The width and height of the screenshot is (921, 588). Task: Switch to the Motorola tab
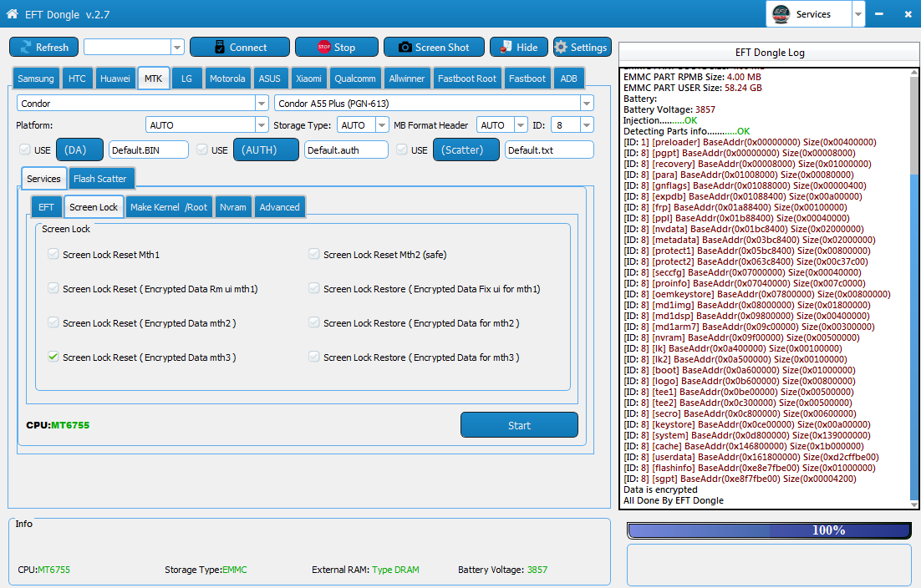(x=227, y=78)
